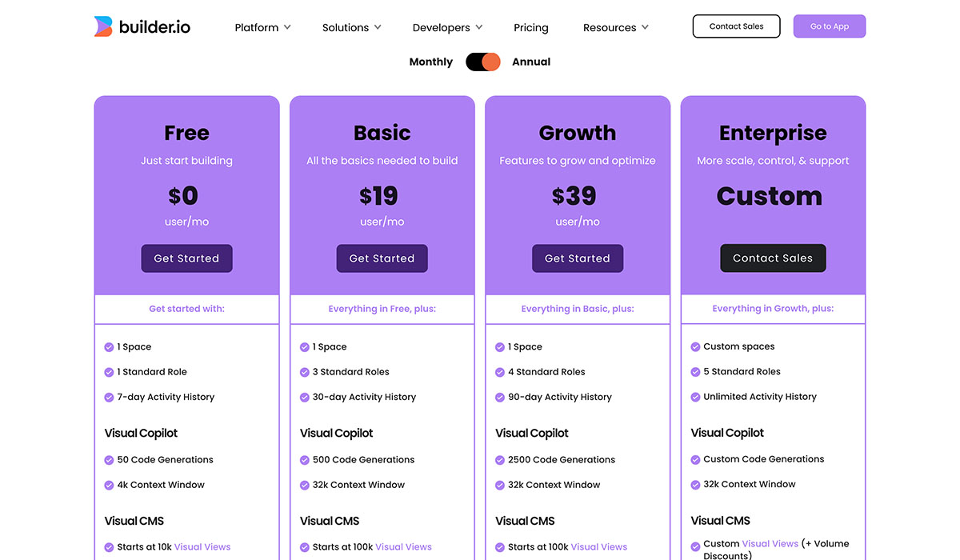Click the check icon next to 3 Standard Roles
This screenshot has height=560, width=960.
click(304, 372)
